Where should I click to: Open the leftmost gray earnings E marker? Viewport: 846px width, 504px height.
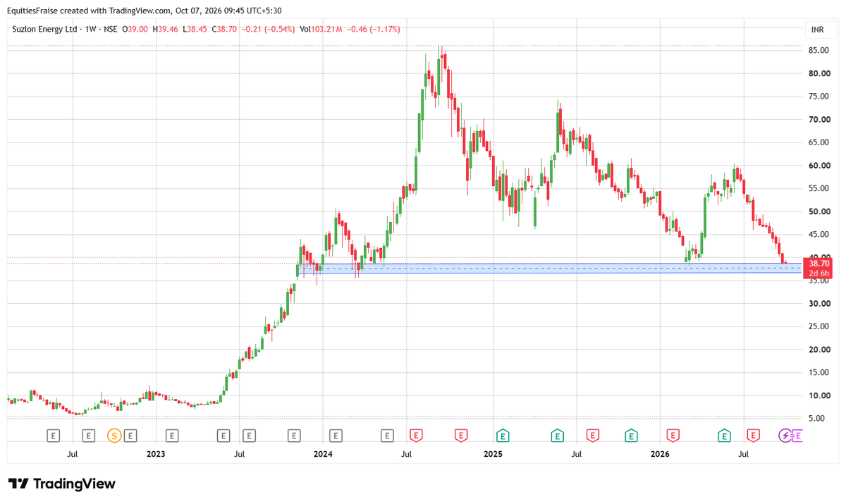click(54, 436)
